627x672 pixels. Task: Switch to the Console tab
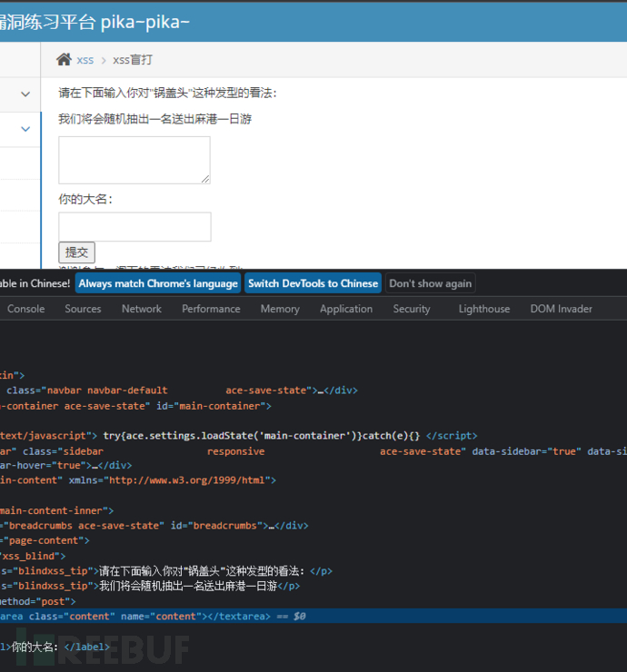pos(25,309)
